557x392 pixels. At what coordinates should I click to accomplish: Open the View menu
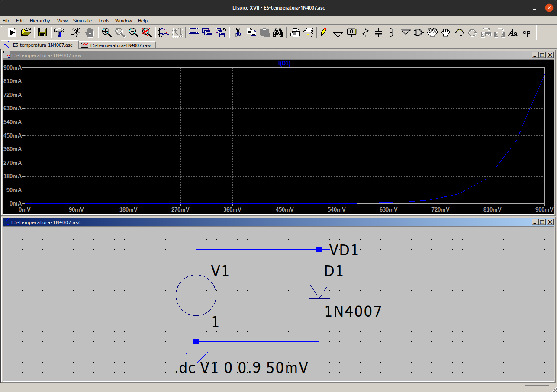[x=62, y=21]
